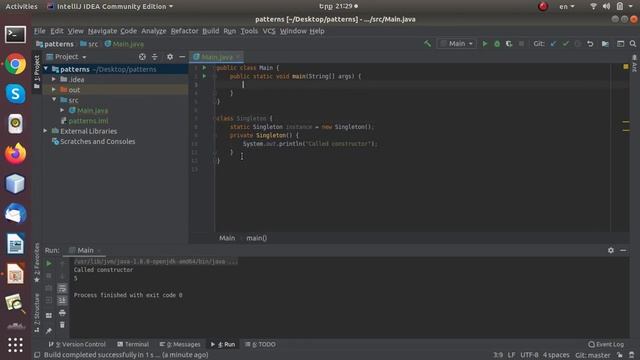
Task: Run Main with coverage icon
Action: (509, 44)
